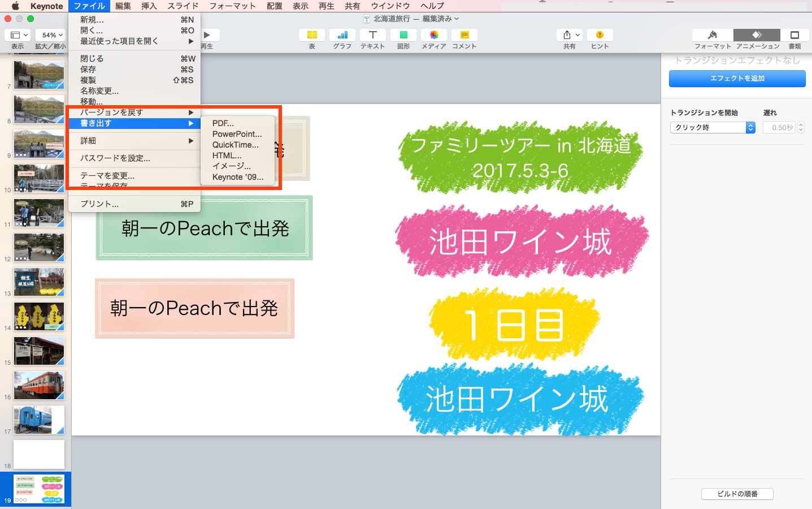Choose 保存 from the File menu
This screenshot has width=812, height=509.
pos(134,70)
